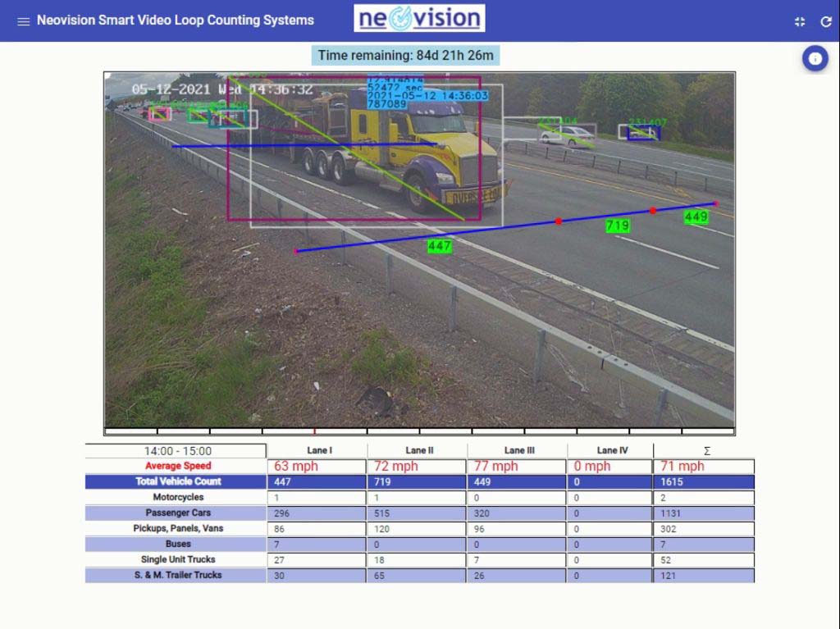Click the green 719 counter label
Screen dimensions: 840x629
(x=618, y=226)
